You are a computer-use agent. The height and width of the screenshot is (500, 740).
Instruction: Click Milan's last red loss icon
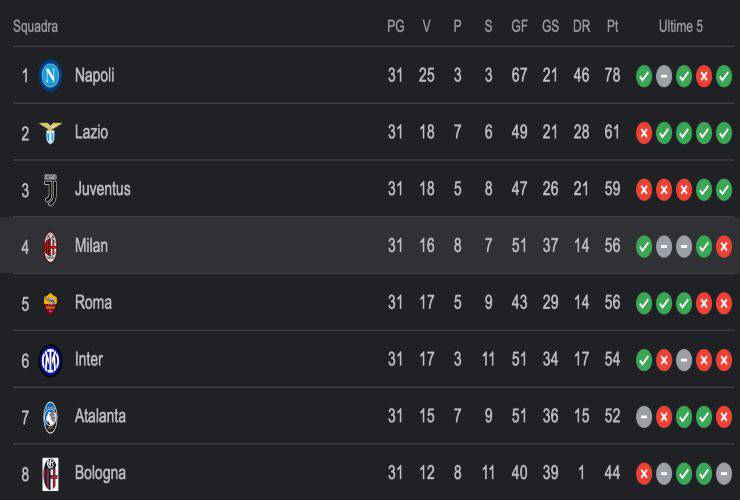click(723, 246)
